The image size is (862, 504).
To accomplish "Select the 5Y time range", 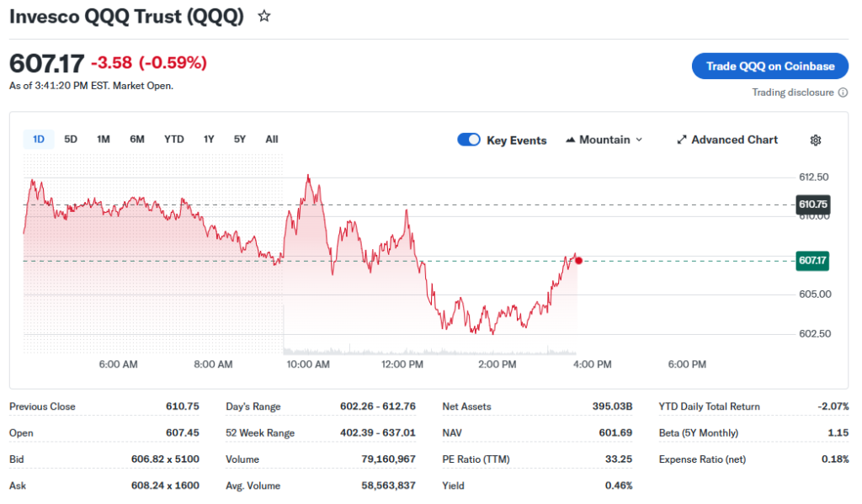I will coord(240,139).
